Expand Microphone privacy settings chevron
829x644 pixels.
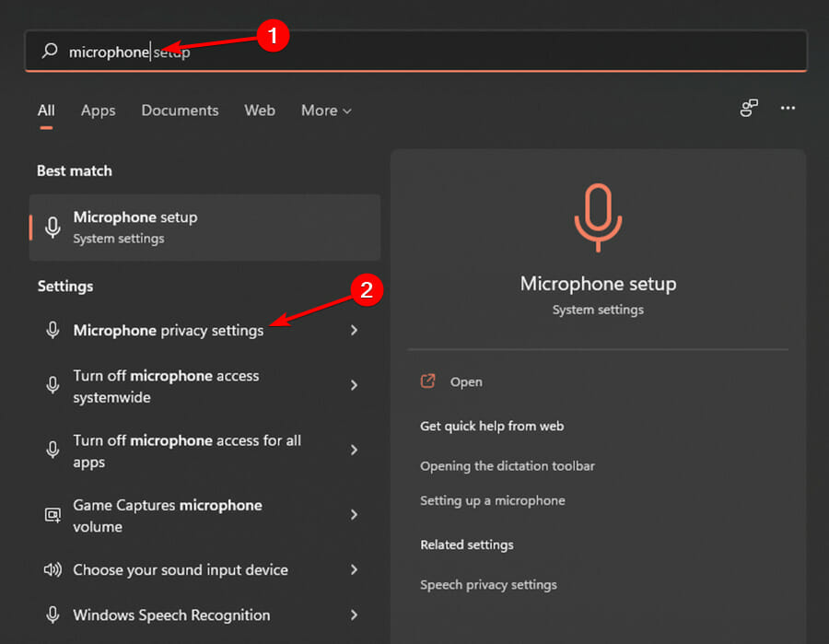(354, 330)
